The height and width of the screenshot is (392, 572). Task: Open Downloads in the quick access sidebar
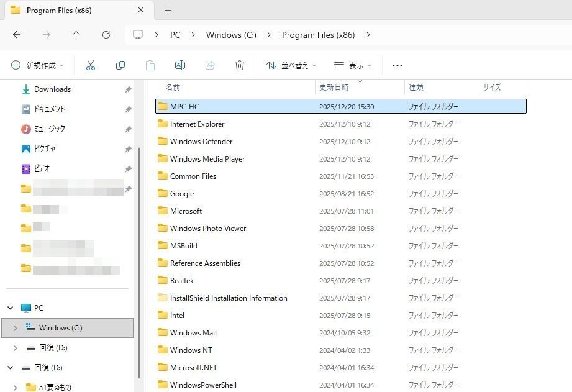coord(52,89)
